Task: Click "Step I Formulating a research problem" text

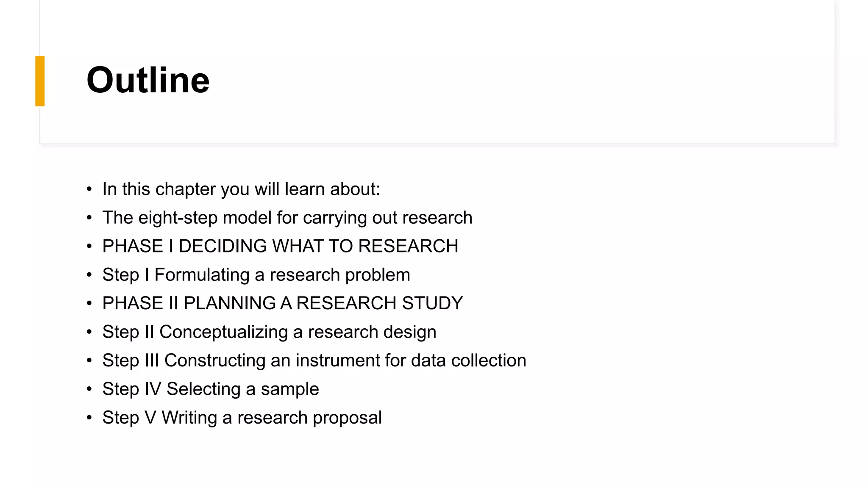Action: point(256,275)
